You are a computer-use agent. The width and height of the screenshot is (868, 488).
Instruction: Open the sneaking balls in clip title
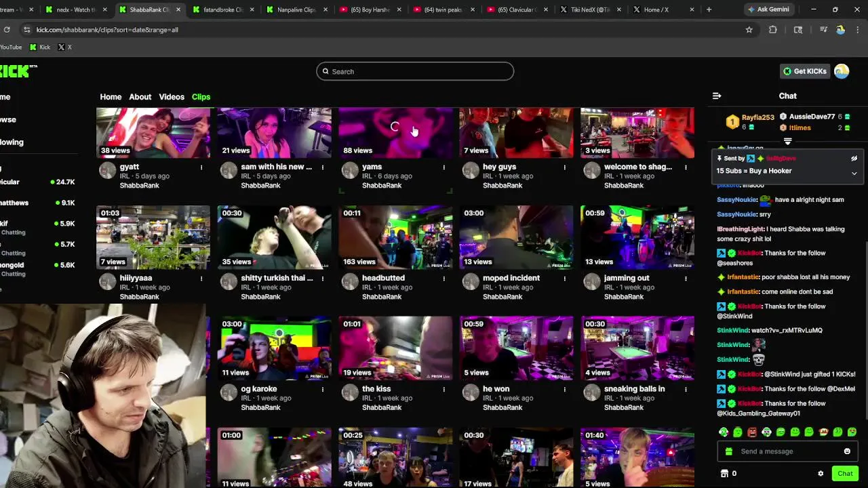pos(634,389)
